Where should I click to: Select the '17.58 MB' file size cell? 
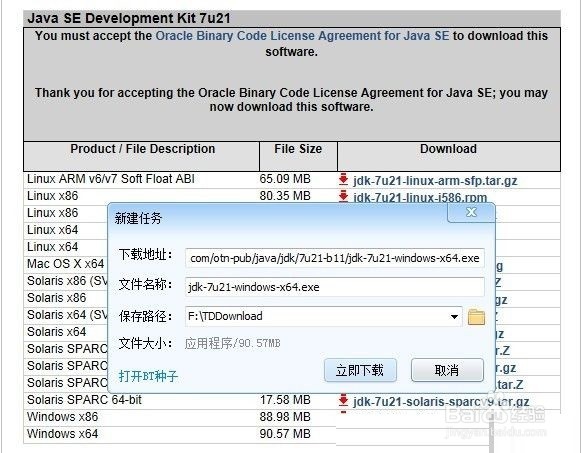pos(285,400)
